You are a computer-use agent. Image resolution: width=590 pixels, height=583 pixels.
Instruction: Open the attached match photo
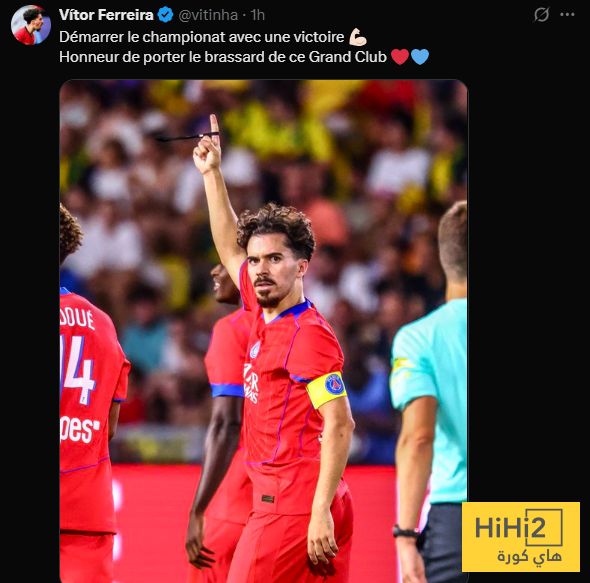pyautogui.click(x=263, y=331)
